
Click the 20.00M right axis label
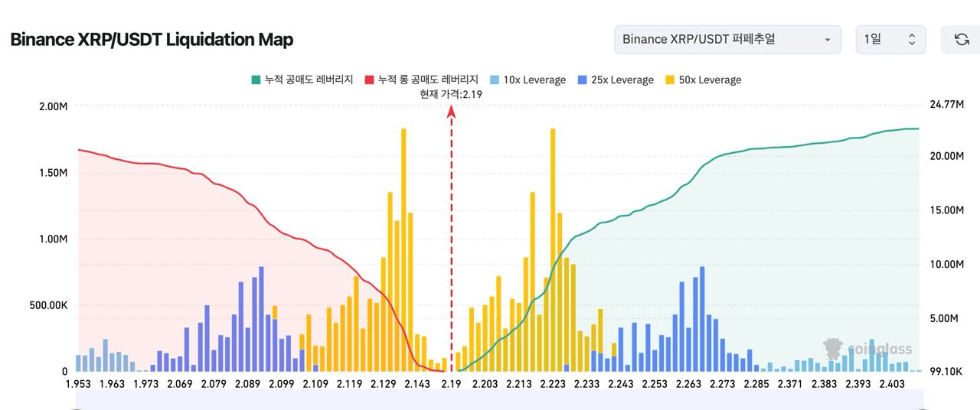[x=946, y=155]
